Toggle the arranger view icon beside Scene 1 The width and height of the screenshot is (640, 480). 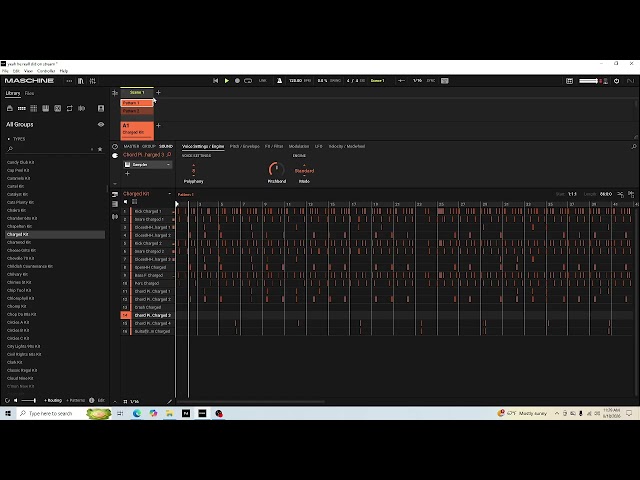pos(115,93)
